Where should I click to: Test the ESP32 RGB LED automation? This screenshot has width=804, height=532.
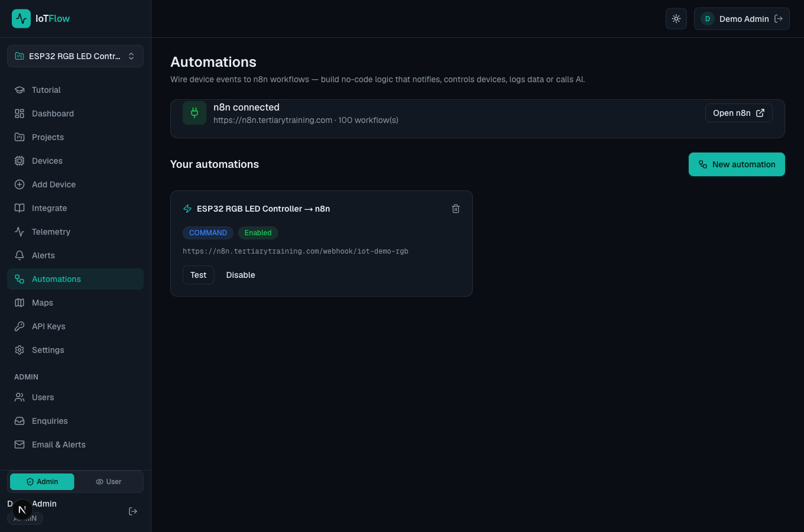tap(199, 275)
